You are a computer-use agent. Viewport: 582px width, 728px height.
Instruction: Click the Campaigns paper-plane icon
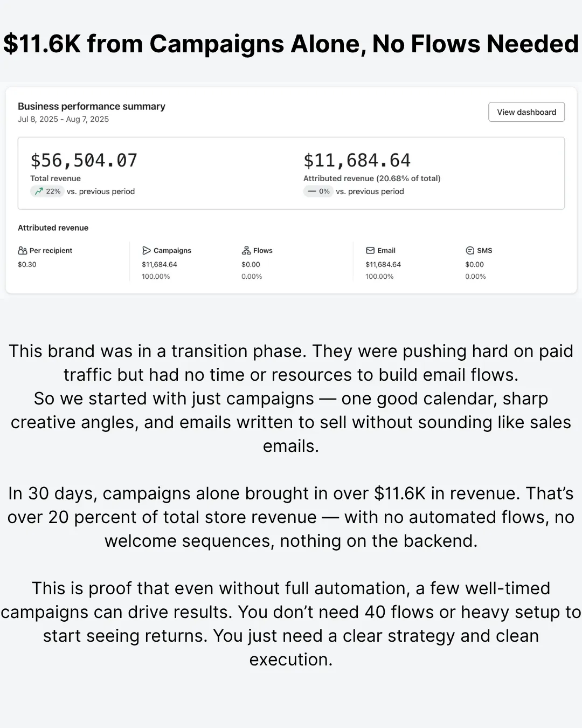point(147,251)
